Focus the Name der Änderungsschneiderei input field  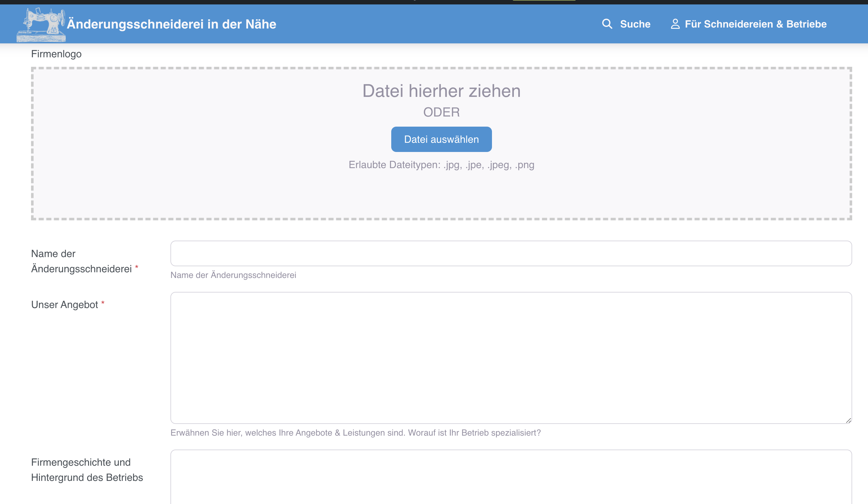point(511,253)
